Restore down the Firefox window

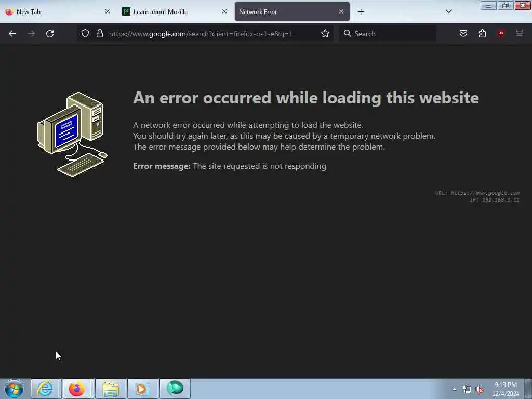[x=505, y=5]
